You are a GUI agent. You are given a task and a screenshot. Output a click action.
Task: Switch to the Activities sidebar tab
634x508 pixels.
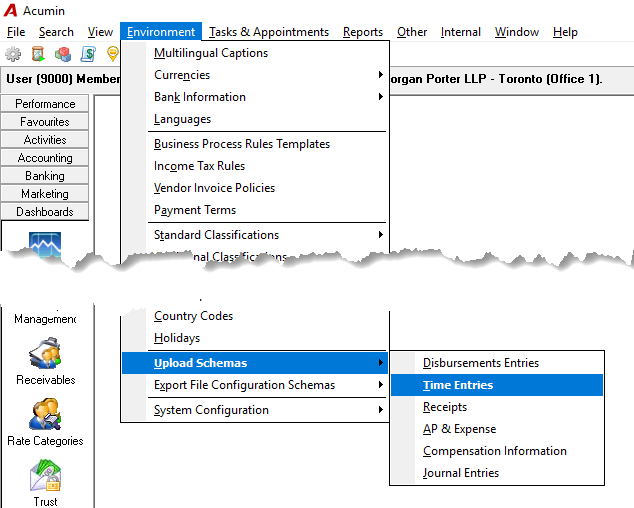click(45, 140)
